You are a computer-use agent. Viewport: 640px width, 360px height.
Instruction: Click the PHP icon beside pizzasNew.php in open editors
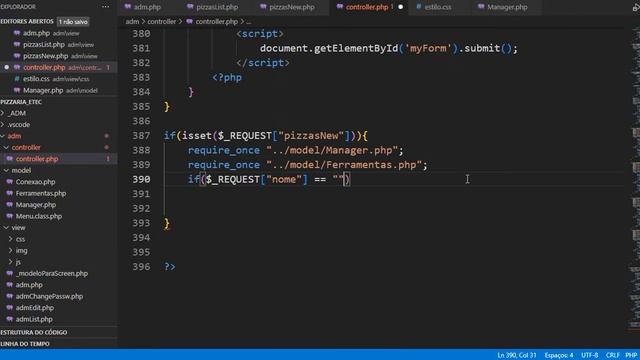point(17,56)
